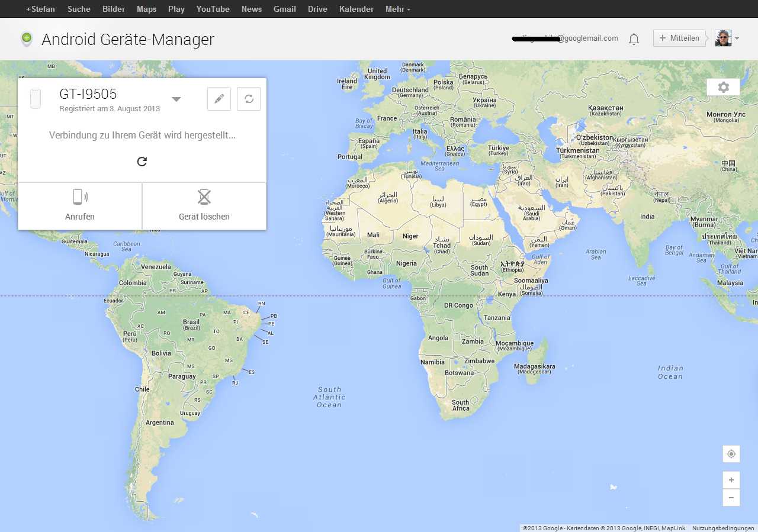
Task: Click the Android Geräte-Manager logo icon
Action: (27, 40)
